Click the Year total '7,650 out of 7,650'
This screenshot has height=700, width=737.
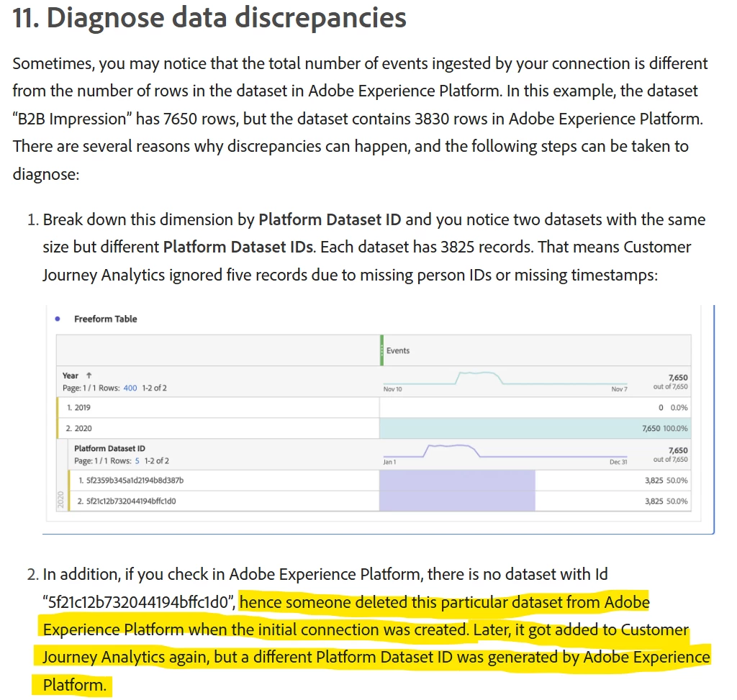pyautogui.click(x=671, y=381)
